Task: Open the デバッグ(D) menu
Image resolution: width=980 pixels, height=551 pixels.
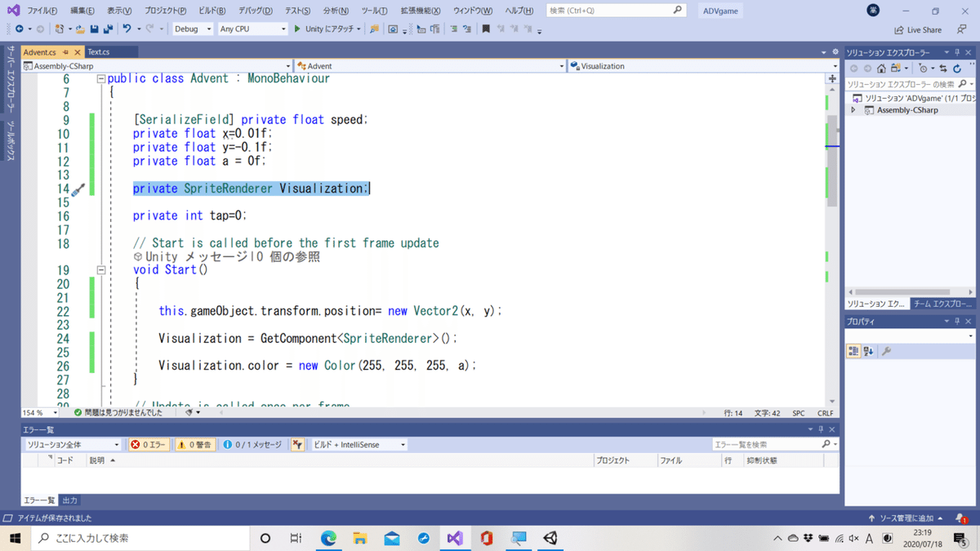Action: click(x=255, y=11)
